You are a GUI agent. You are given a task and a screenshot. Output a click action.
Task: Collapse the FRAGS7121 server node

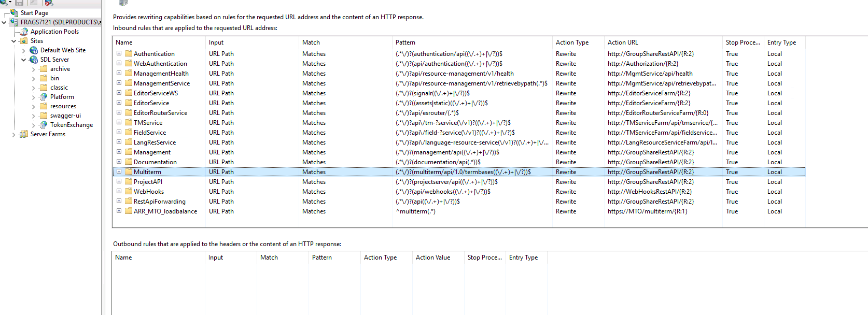pos(4,22)
